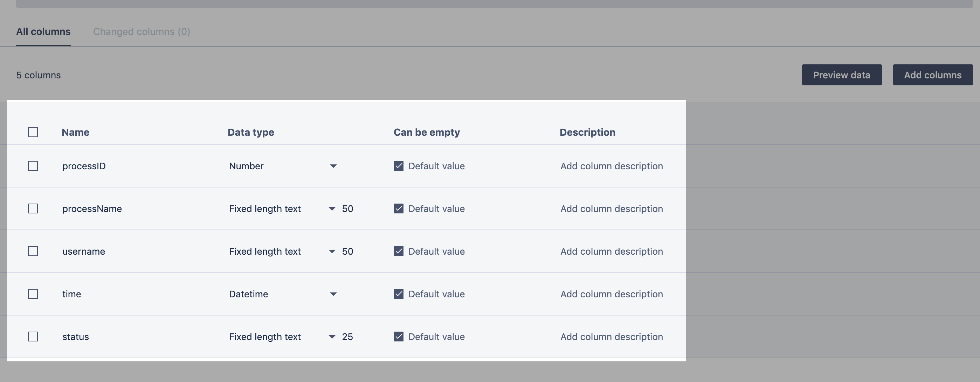Screen dimensions: 980x382
Task: Select the username row checkbox
Action: 33,251
